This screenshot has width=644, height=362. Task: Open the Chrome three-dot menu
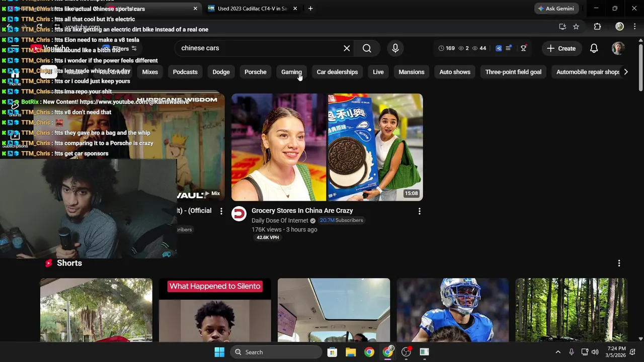tap(635, 27)
